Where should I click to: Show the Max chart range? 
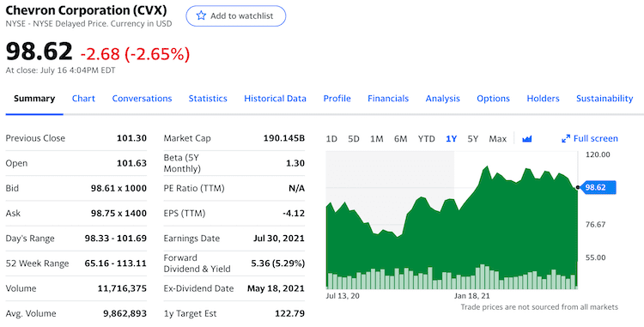click(x=498, y=139)
